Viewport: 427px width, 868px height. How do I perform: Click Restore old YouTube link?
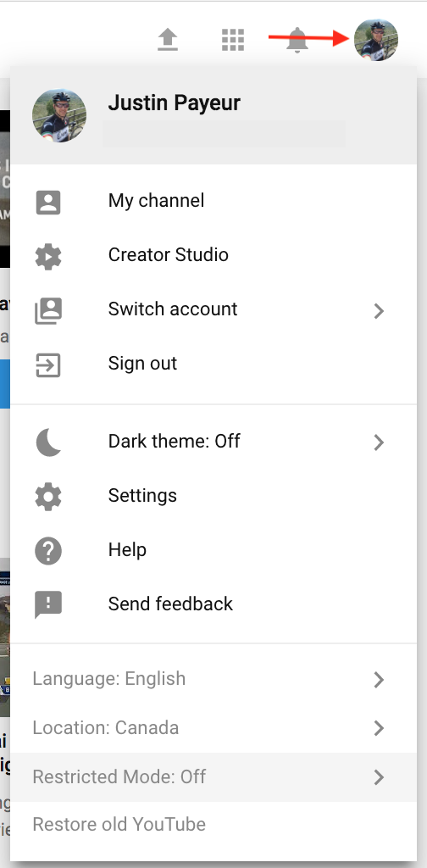click(119, 824)
